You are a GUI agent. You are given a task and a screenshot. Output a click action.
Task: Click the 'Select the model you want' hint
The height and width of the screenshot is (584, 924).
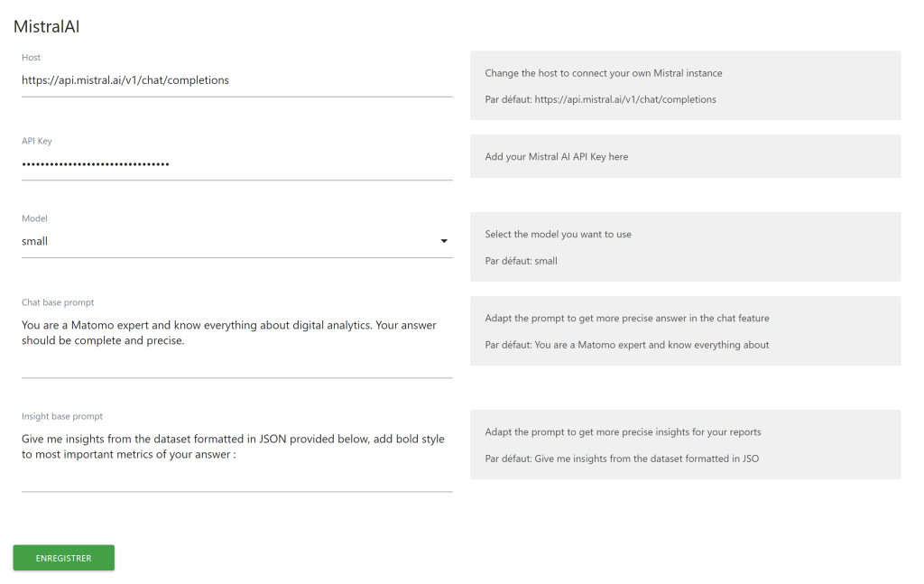coord(558,234)
